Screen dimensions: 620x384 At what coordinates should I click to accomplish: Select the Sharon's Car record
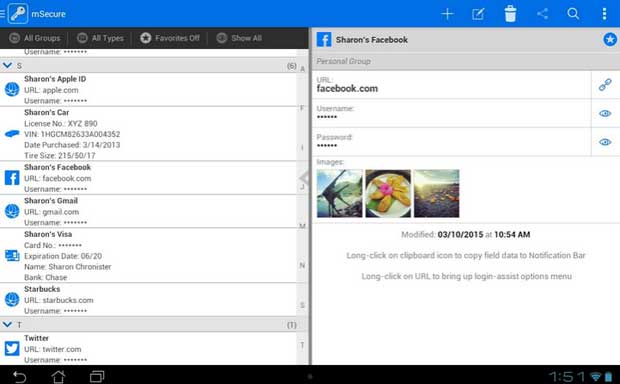coord(148,134)
